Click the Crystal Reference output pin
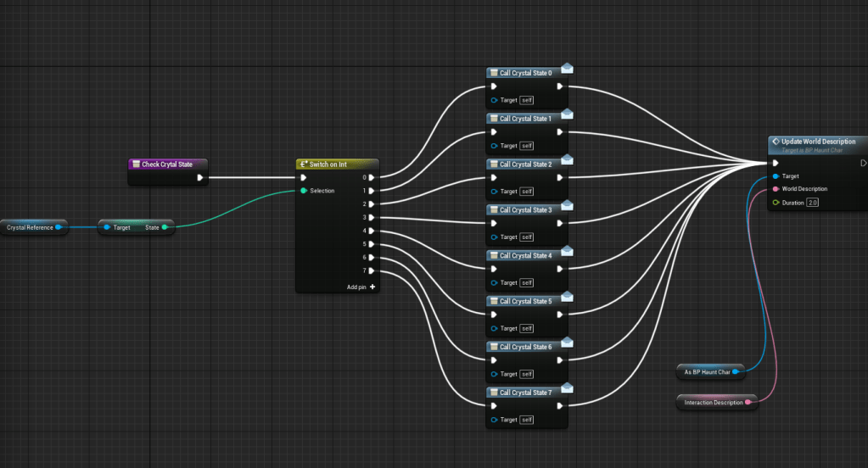This screenshot has height=468, width=868. tap(58, 227)
